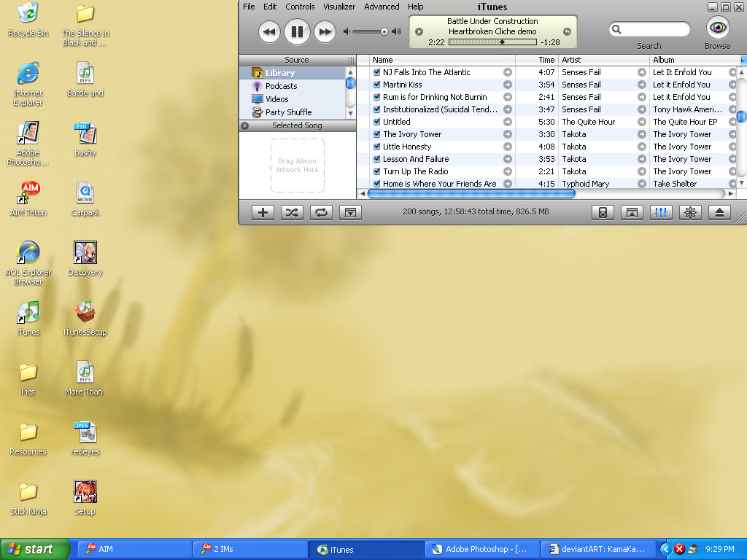Hide the song artwork panel button
The height and width of the screenshot is (560, 747).
[x=351, y=212]
